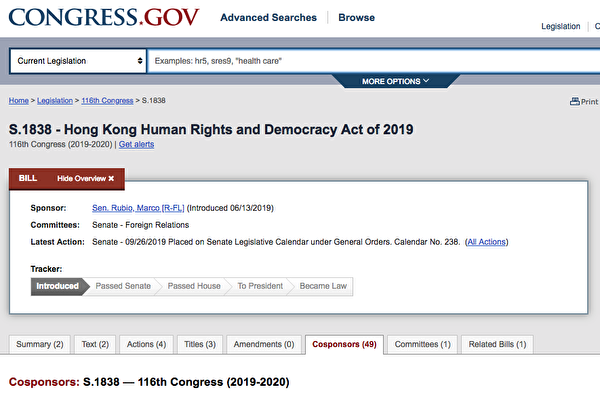This screenshot has height=400, width=600.
Task: Click the Introduced tracker step
Action: click(x=57, y=286)
